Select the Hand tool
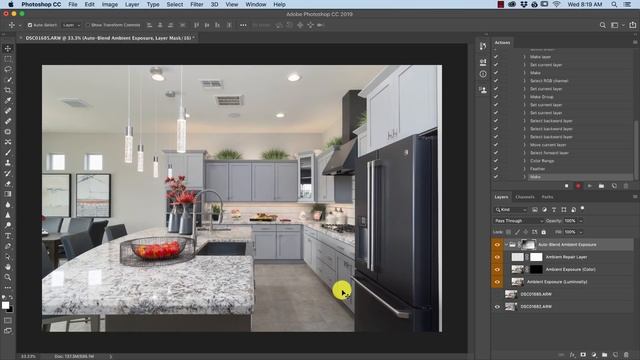Image resolution: width=640 pixels, height=360 pixels. click(8, 267)
